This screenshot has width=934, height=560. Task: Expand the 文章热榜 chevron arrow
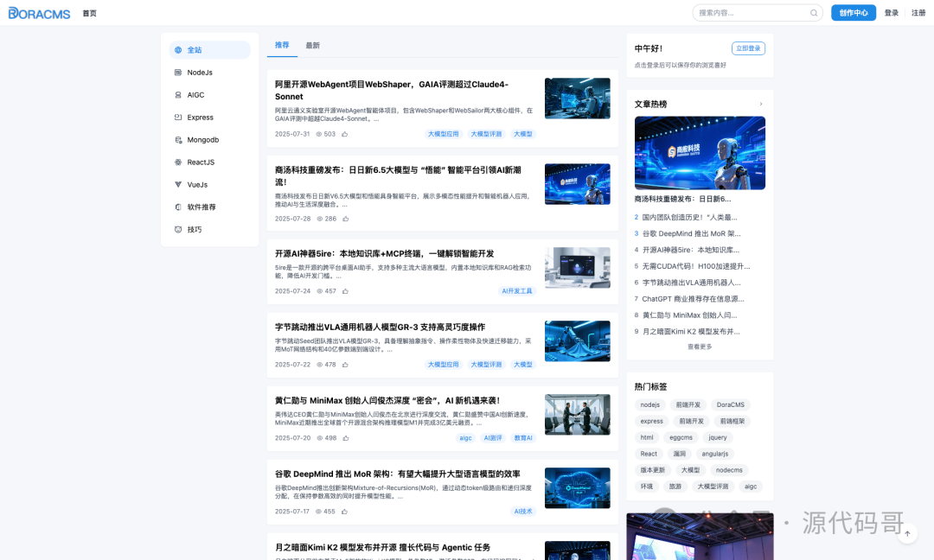pos(761,105)
